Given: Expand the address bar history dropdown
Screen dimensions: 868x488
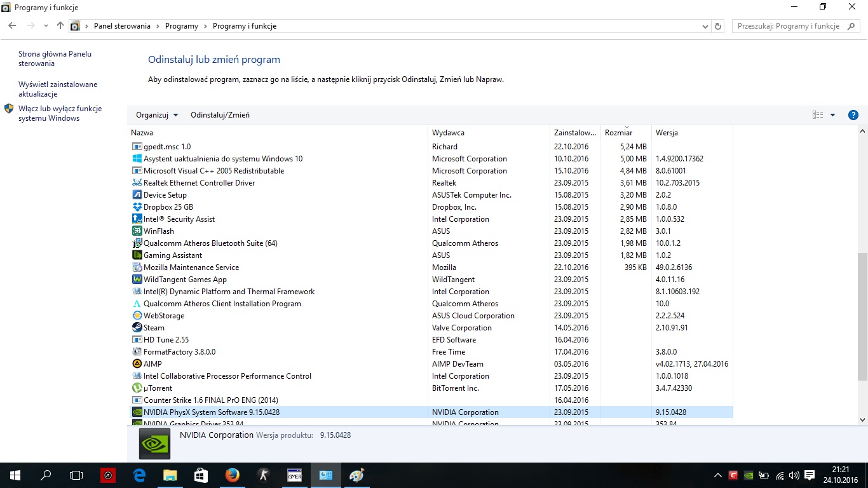Looking at the screenshot, I should pyautogui.click(x=705, y=27).
